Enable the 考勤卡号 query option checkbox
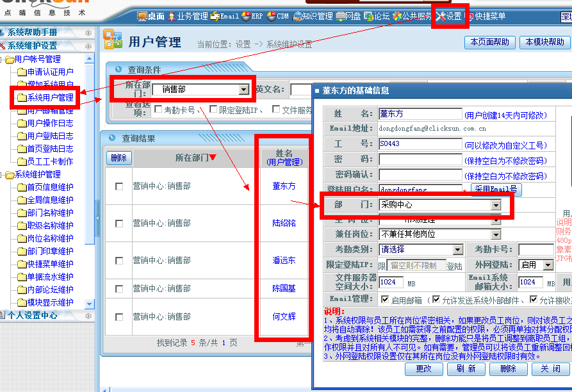 point(158,110)
